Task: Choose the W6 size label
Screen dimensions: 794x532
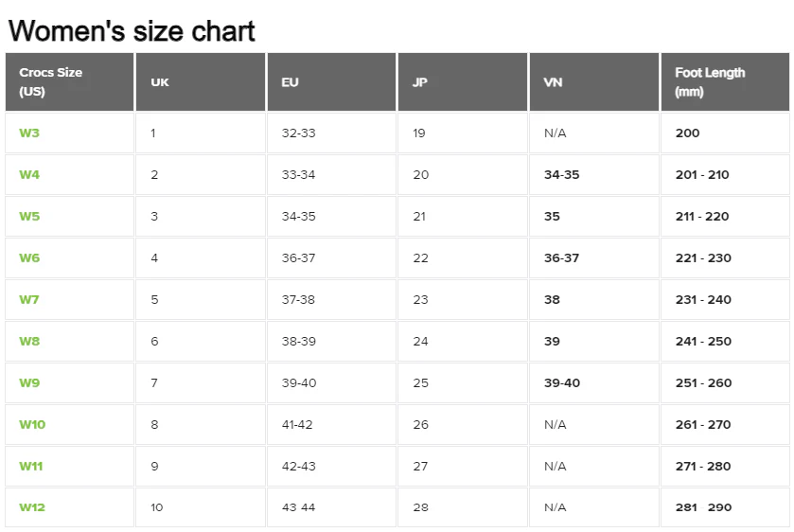Action: [29, 258]
